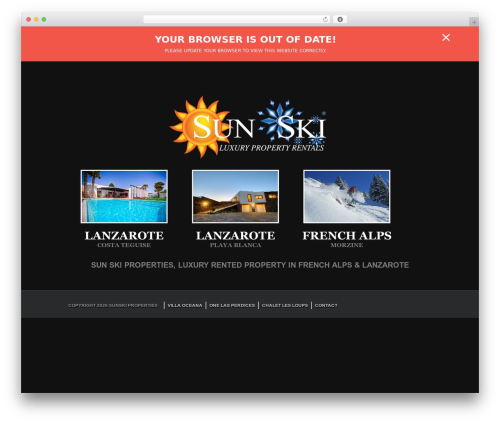The height and width of the screenshot is (423, 500).
Task: Click 'Your browser is out of date!' heading
Action: pyautogui.click(x=245, y=39)
